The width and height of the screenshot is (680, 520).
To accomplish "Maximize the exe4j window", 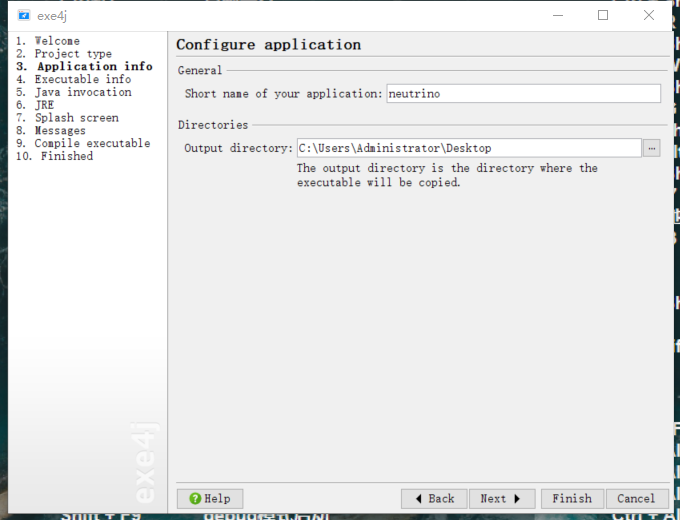I will tap(603, 15).
